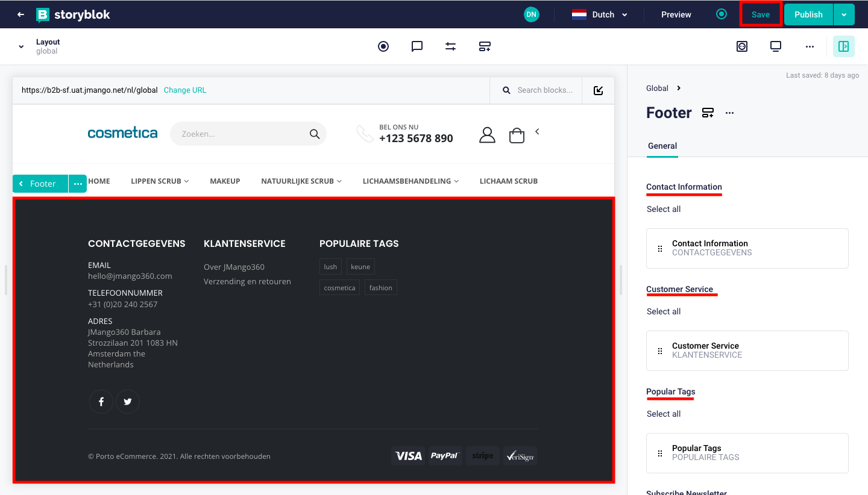Click the add block icon in toolbar
This screenshot has width=868, height=495.
click(x=485, y=46)
